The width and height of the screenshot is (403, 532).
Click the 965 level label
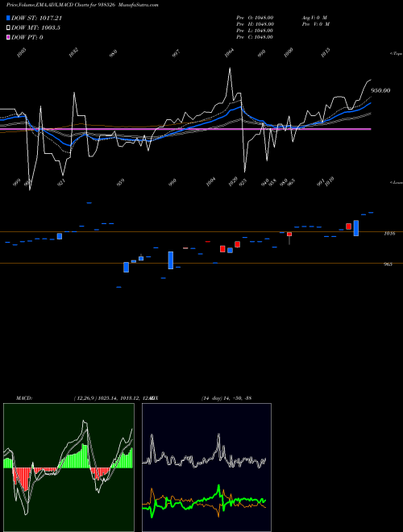[x=388, y=264]
